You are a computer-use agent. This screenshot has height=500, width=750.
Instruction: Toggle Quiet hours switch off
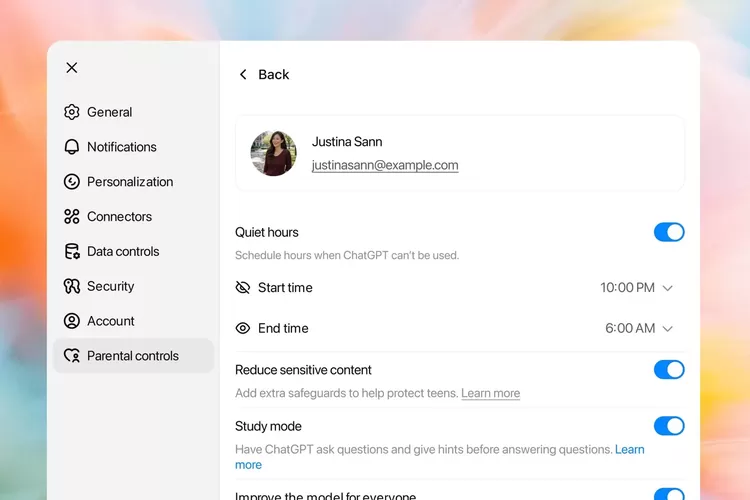click(x=669, y=232)
